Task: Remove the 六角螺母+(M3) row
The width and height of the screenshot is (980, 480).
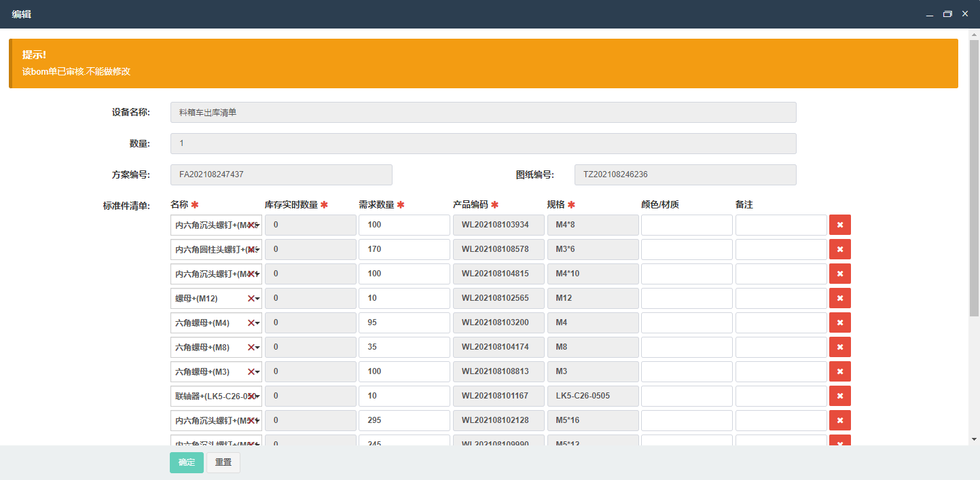Action: [x=839, y=371]
